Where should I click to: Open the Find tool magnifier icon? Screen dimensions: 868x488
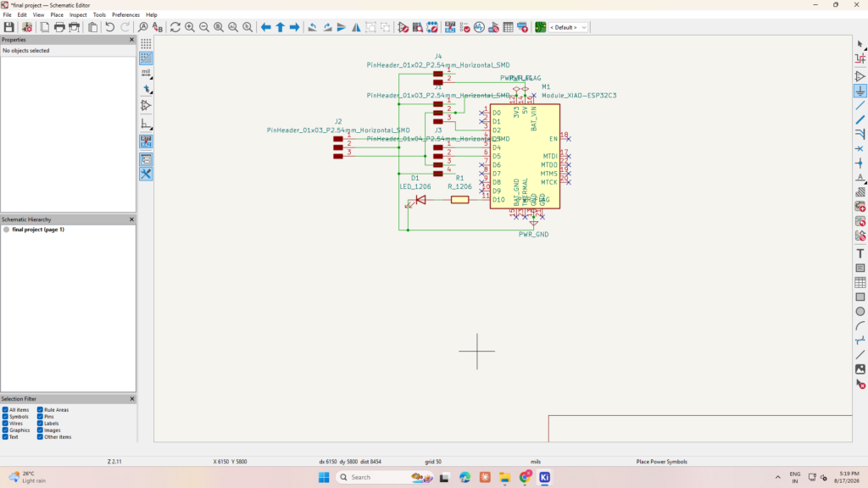coord(142,27)
